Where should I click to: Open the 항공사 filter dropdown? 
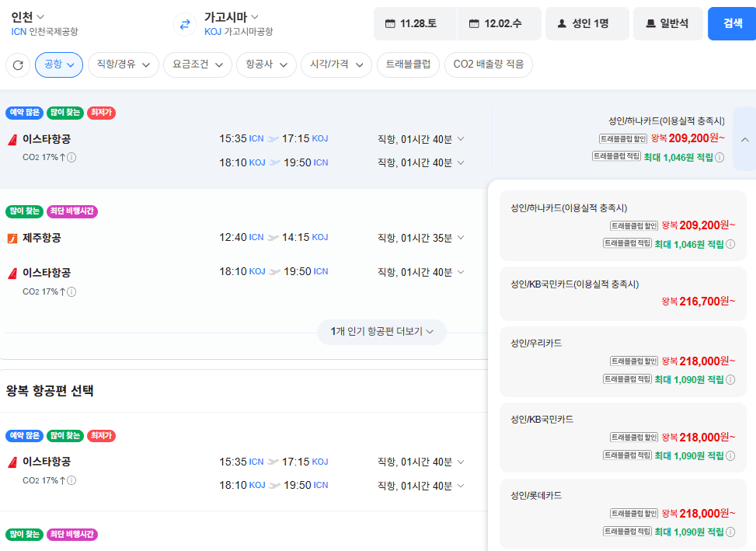[267, 65]
